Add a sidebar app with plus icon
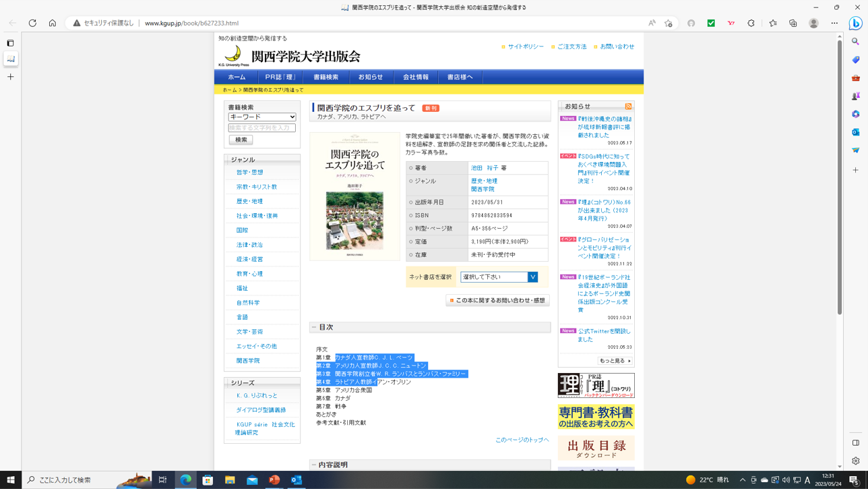 pos(856,170)
